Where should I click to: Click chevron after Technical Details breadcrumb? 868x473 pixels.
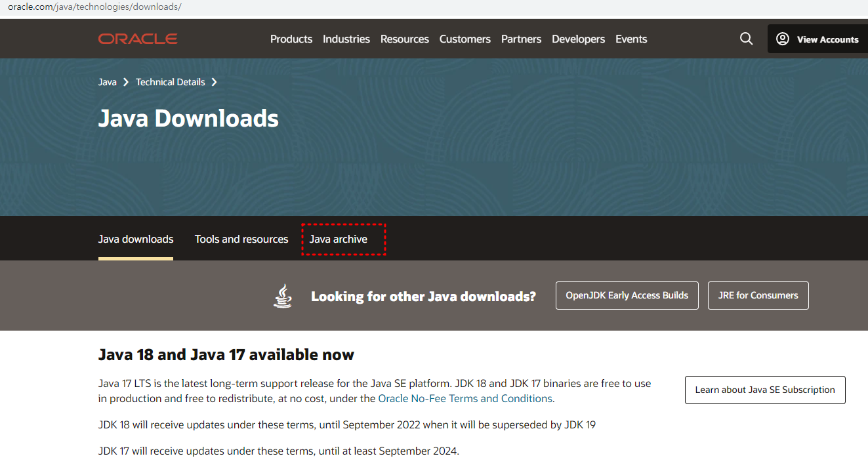click(x=214, y=82)
